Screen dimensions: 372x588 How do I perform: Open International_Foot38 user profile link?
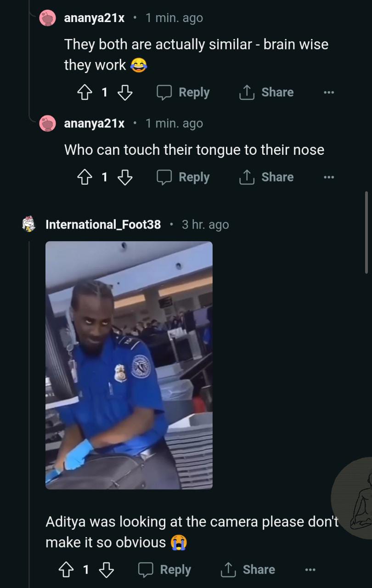pyautogui.click(x=103, y=225)
